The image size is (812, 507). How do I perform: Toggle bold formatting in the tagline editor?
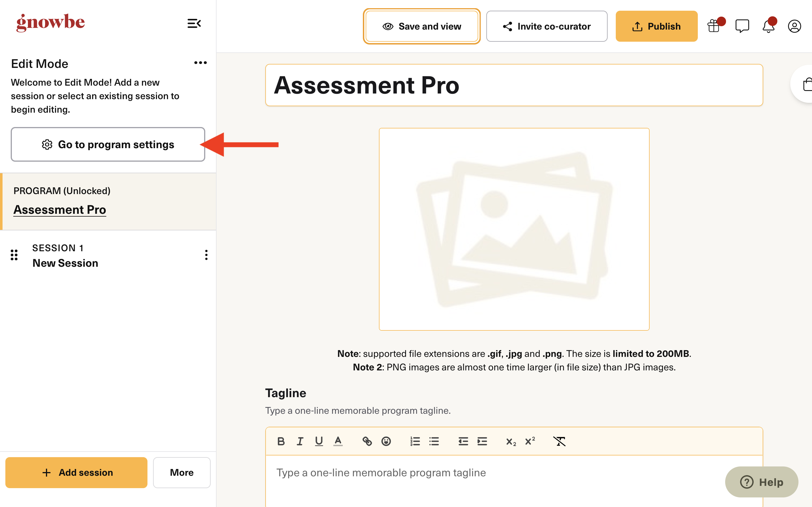281,441
